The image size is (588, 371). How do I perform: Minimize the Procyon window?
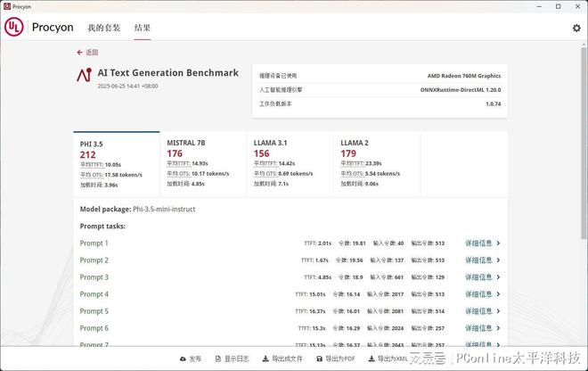point(539,6)
